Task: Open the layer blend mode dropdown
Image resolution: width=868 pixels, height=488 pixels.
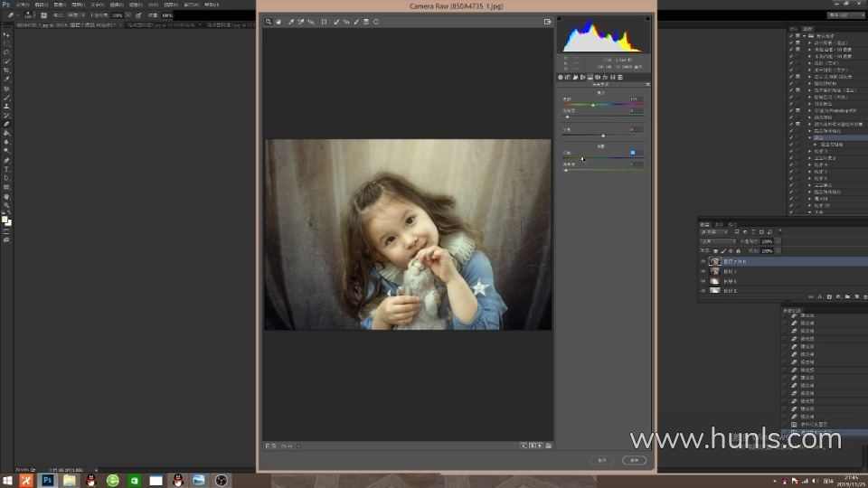Action: 718,241
